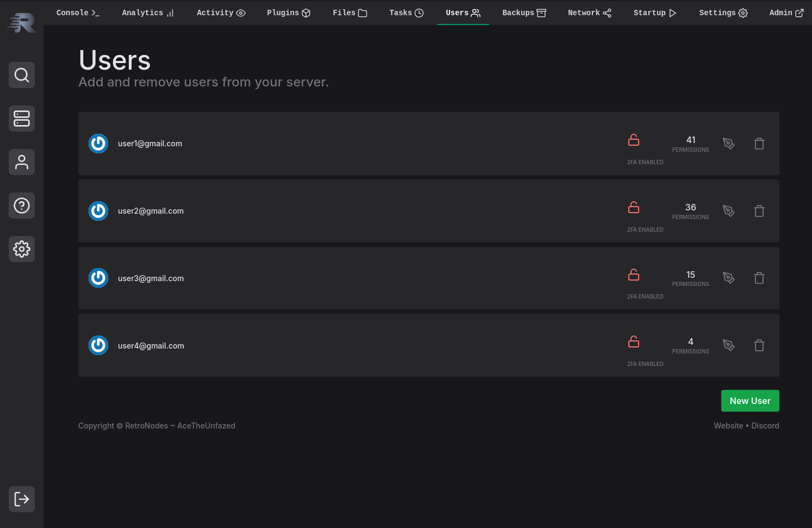Click the New User button
The width and height of the screenshot is (812, 528).
(x=750, y=401)
